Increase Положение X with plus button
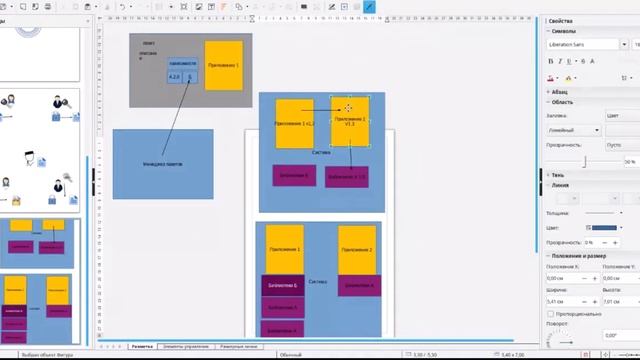This screenshot has width=640, height=360. coord(594,278)
